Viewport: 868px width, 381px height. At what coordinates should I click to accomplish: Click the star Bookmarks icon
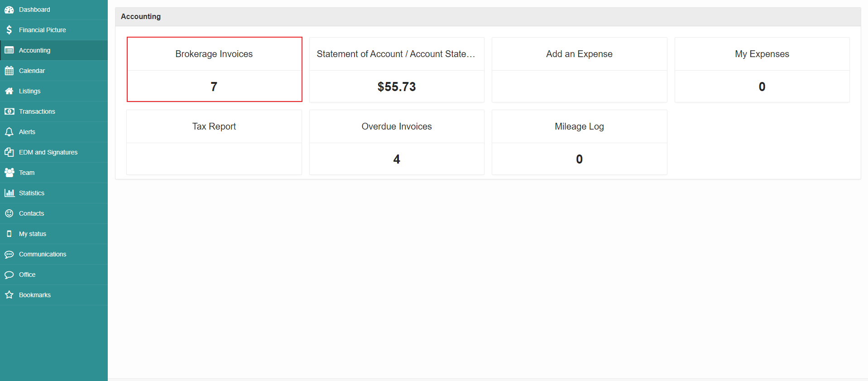pyautogui.click(x=9, y=295)
